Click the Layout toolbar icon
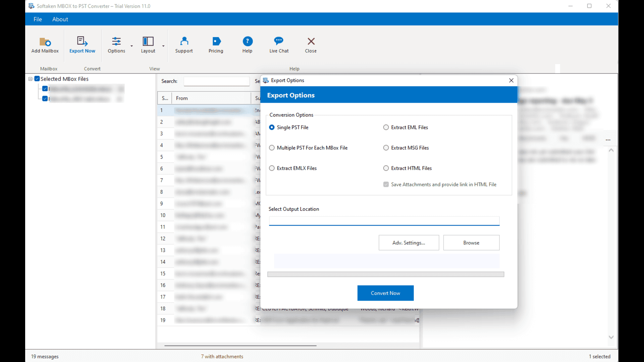 coord(148,41)
